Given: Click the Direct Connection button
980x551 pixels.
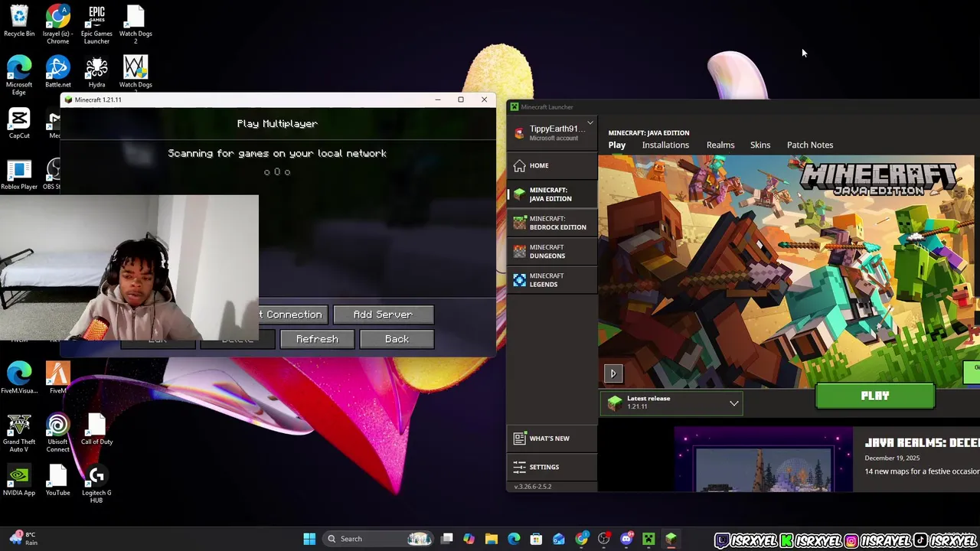Looking at the screenshot, I should coord(294,315).
